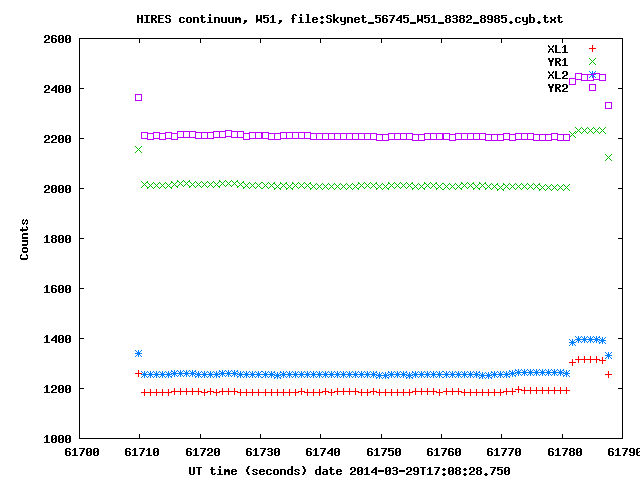Viewport: 640px width, 480px height.
Task: Click the last purple YR2 point near 2330
Action: point(609,106)
